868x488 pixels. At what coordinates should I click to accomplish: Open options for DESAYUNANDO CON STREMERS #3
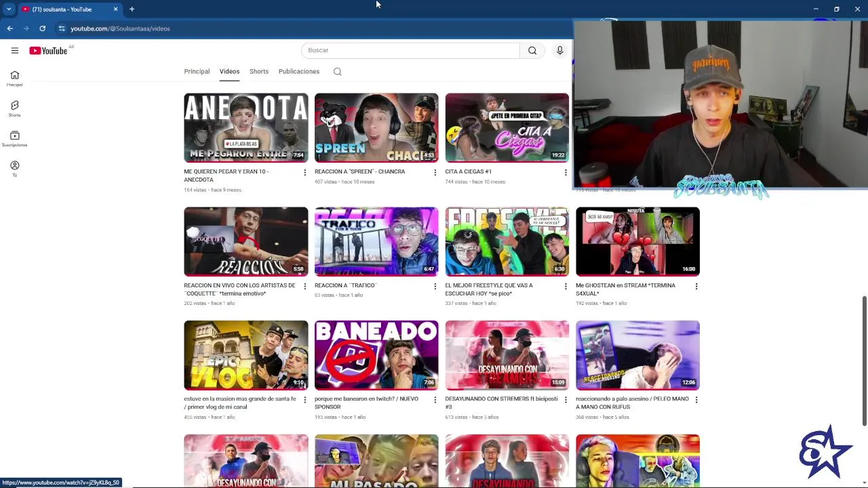point(566,399)
